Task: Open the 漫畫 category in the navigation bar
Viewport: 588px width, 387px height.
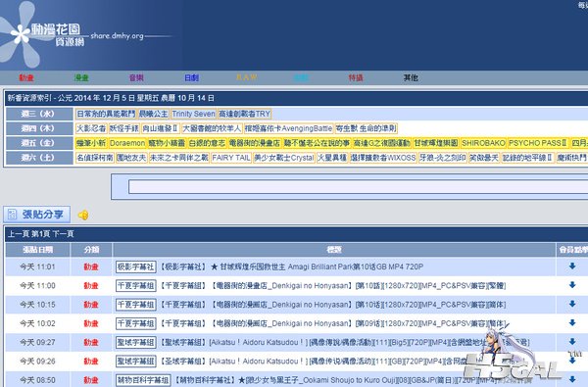Action: [81, 77]
